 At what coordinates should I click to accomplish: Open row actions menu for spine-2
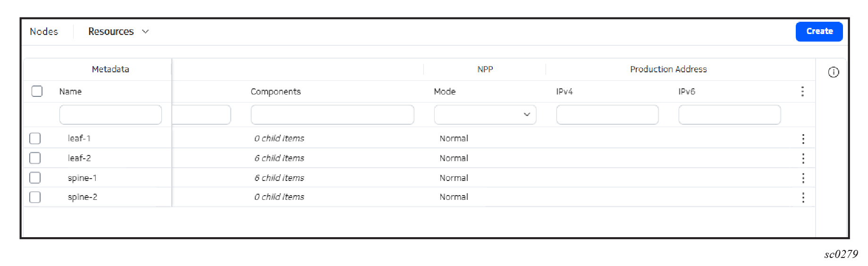tap(803, 197)
